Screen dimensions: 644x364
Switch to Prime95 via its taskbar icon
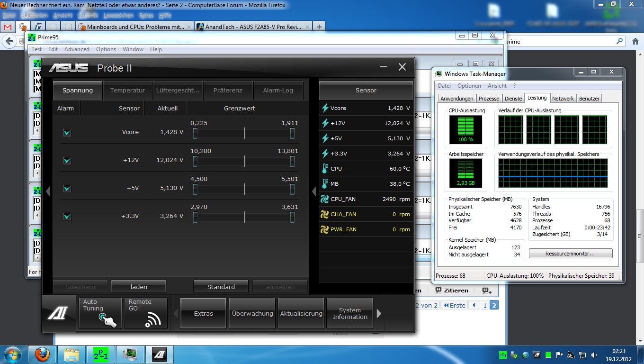(x=100, y=354)
